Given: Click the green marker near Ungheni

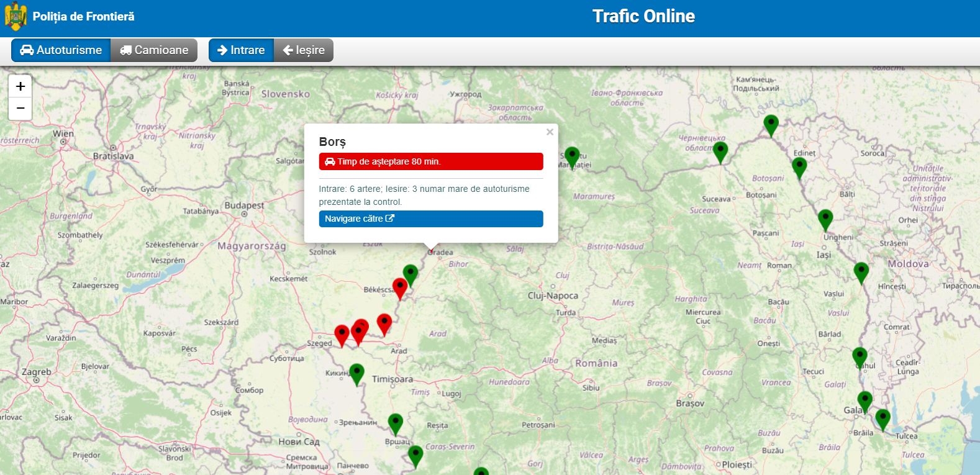Looking at the screenshot, I should (x=825, y=219).
